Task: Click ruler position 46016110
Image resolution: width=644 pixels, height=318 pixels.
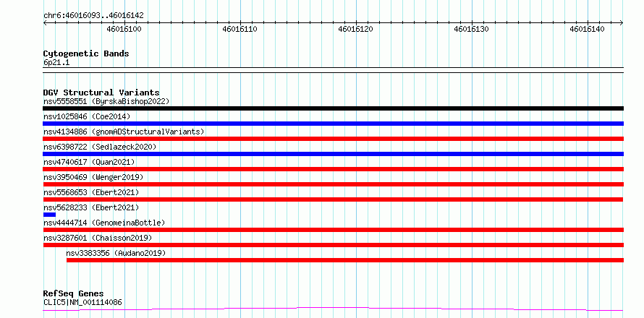Action: (240, 30)
